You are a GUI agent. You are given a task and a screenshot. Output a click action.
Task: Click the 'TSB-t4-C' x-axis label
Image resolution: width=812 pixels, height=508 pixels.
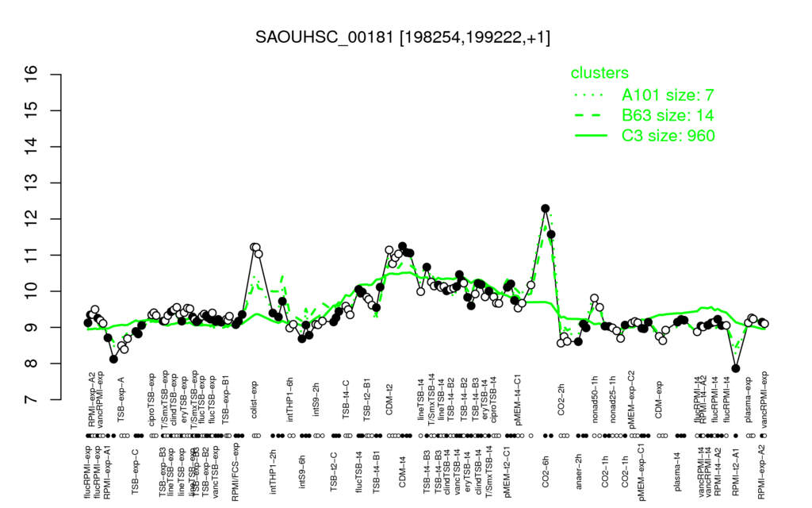coord(347,398)
